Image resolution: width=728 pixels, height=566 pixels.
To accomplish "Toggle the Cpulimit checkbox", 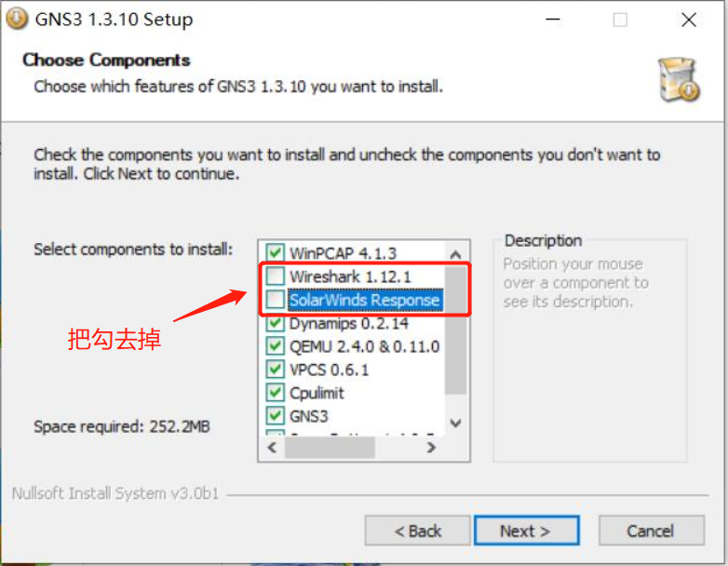I will [275, 392].
